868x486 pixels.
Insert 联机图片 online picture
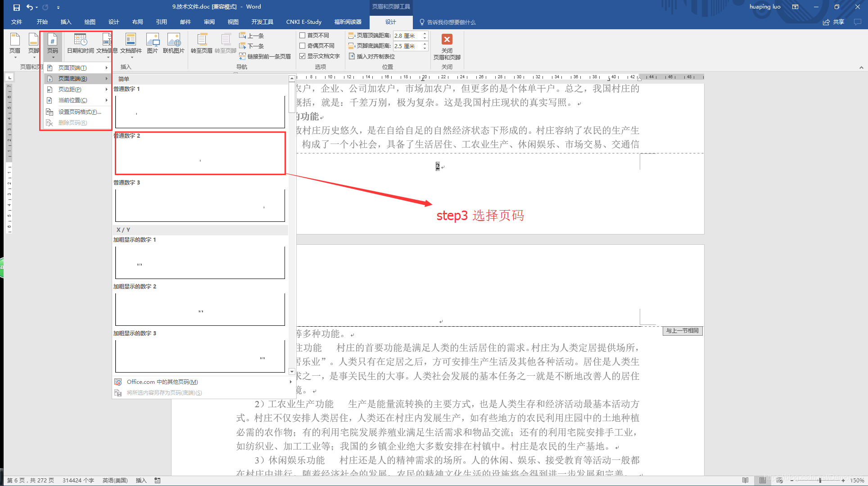pyautogui.click(x=174, y=44)
